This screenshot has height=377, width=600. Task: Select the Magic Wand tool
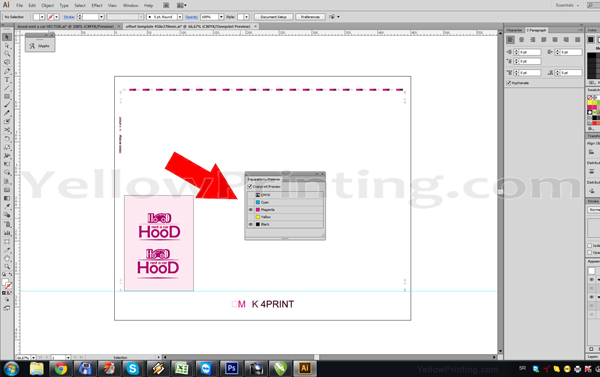pos(7,54)
